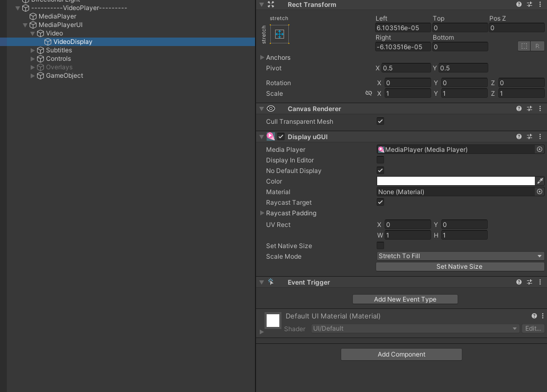Click the eyedropper beside the Color field
547x392 pixels.
(540, 181)
